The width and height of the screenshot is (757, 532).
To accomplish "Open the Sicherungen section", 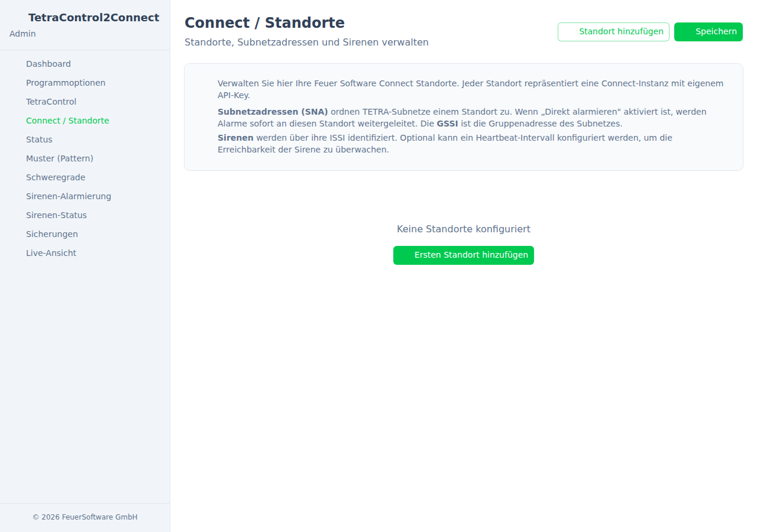I will [x=51, y=234].
